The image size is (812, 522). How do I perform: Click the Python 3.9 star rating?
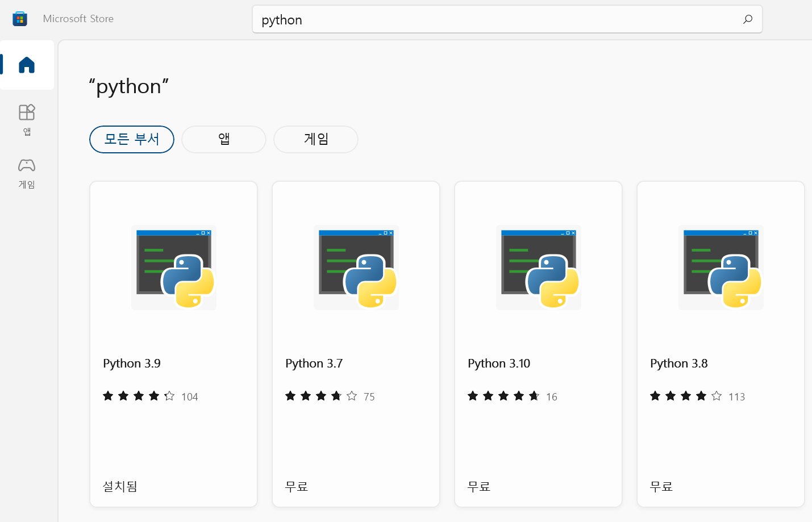point(139,396)
